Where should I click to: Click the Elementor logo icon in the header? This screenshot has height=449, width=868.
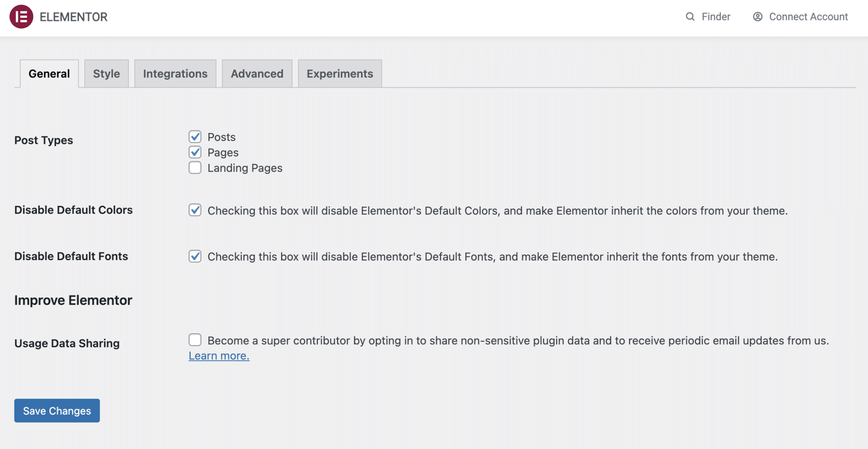21,17
